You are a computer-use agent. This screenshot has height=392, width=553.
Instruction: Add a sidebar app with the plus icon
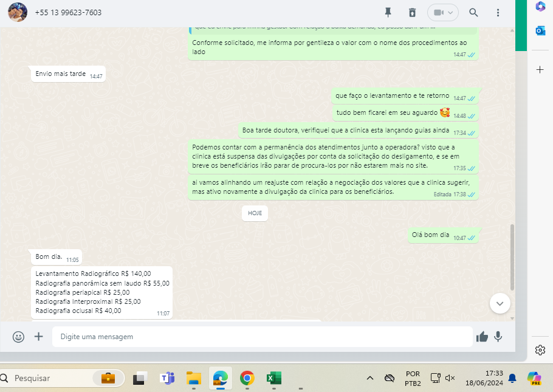[x=540, y=69]
